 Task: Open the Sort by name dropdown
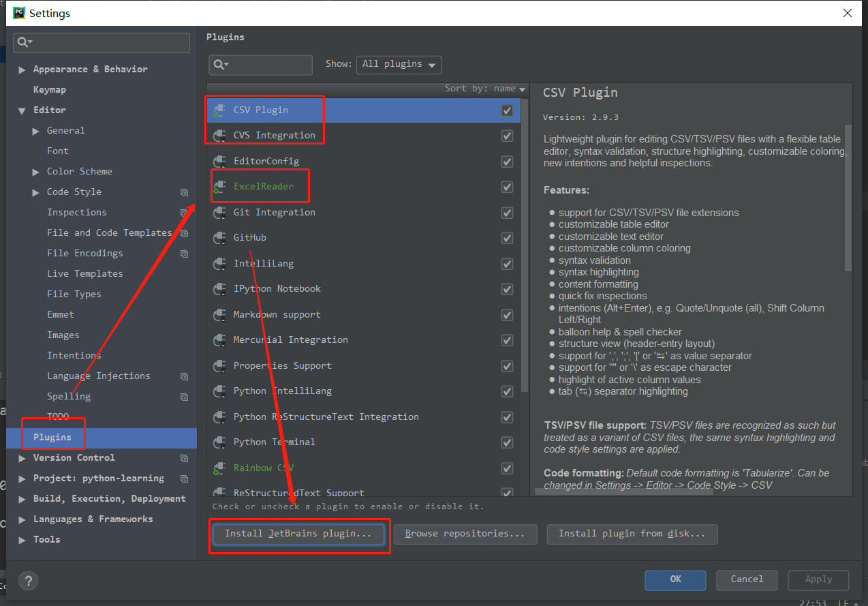[485, 89]
